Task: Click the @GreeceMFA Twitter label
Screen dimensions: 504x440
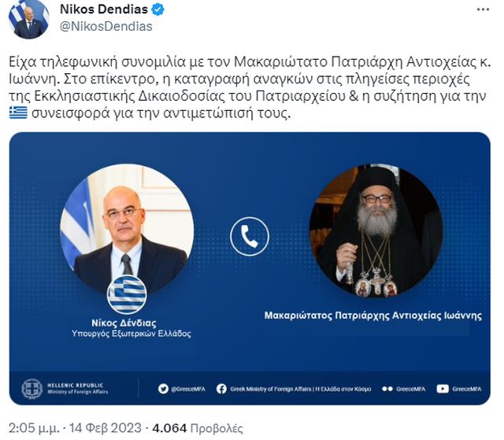Action: 188,389
